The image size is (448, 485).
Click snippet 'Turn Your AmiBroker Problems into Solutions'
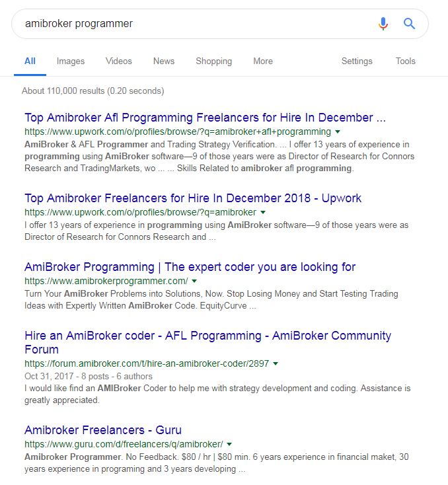pos(211,300)
